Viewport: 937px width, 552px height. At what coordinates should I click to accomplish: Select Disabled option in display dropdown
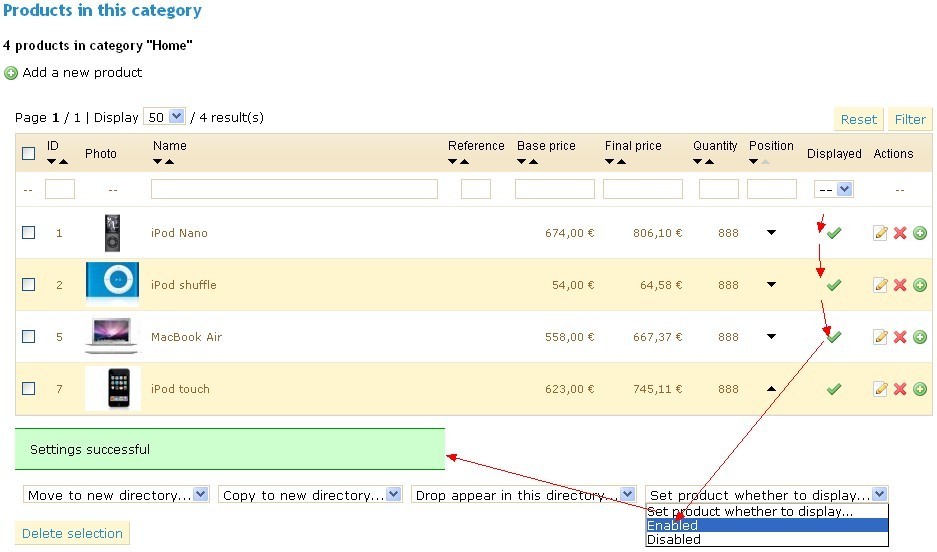coord(767,539)
